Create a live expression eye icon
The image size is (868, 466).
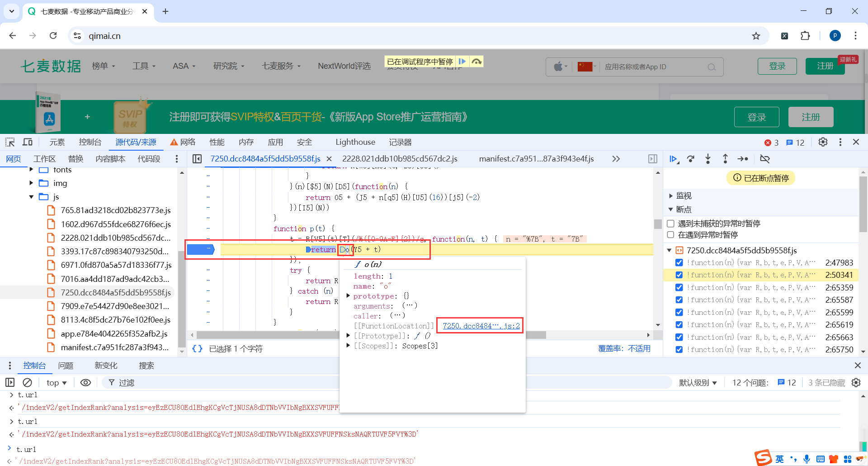(85, 383)
